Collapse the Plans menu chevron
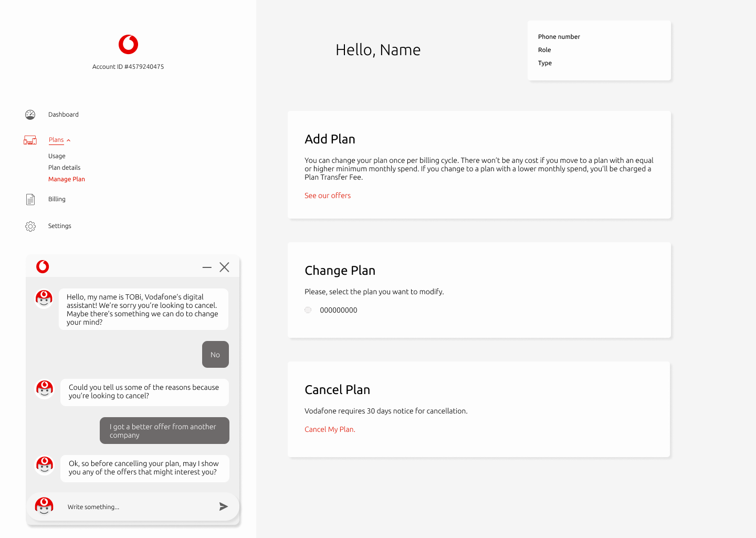Image resolution: width=756 pixels, height=538 pixels. 69,140
